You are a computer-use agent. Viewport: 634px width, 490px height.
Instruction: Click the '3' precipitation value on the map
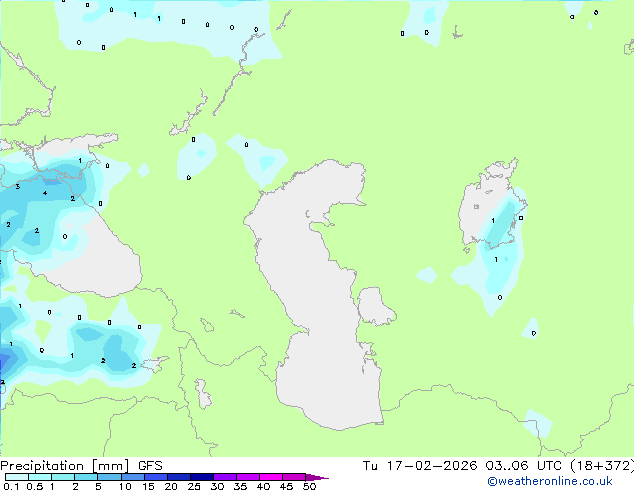click(17, 186)
